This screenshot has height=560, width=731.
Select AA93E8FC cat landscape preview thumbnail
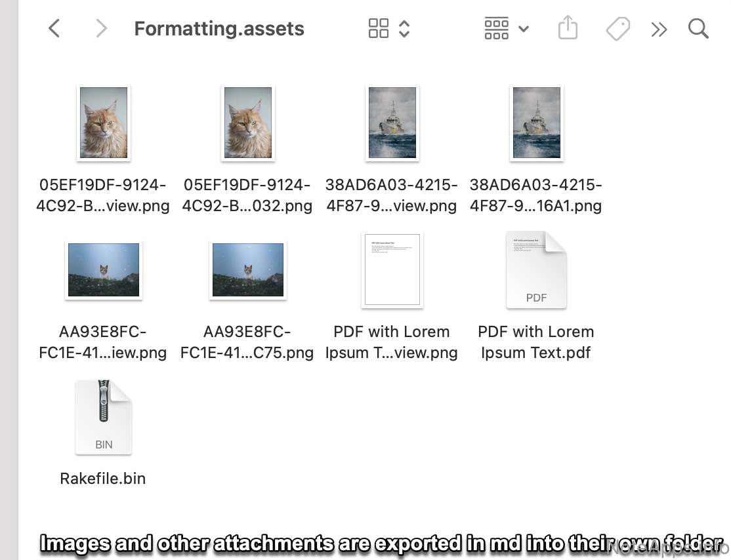click(x=103, y=270)
